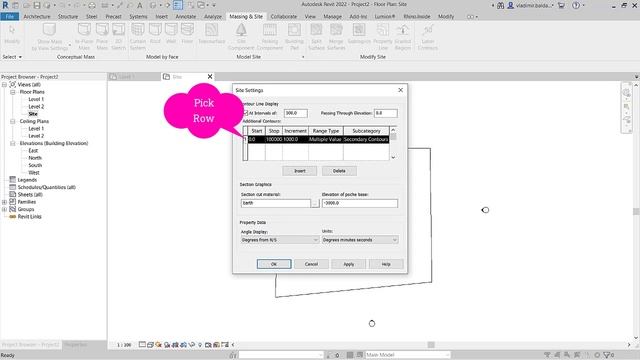Click the Property Line tool
Image resolution: width=640 pixels, height=360 pixels.
click(382, 37)
